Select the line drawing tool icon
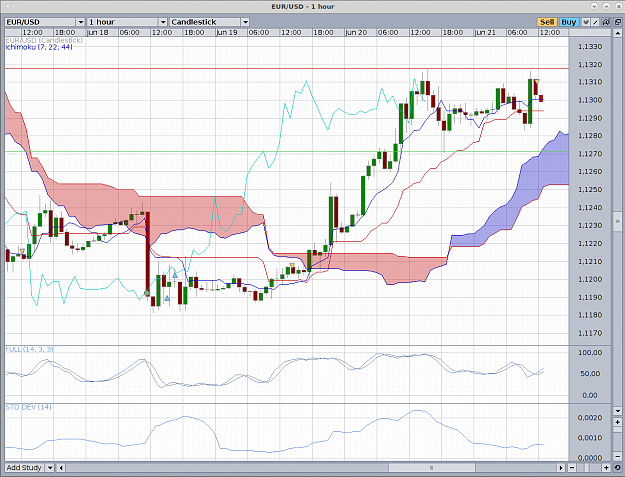This screenshot has height=477, width=625. (x=596, y=22)
